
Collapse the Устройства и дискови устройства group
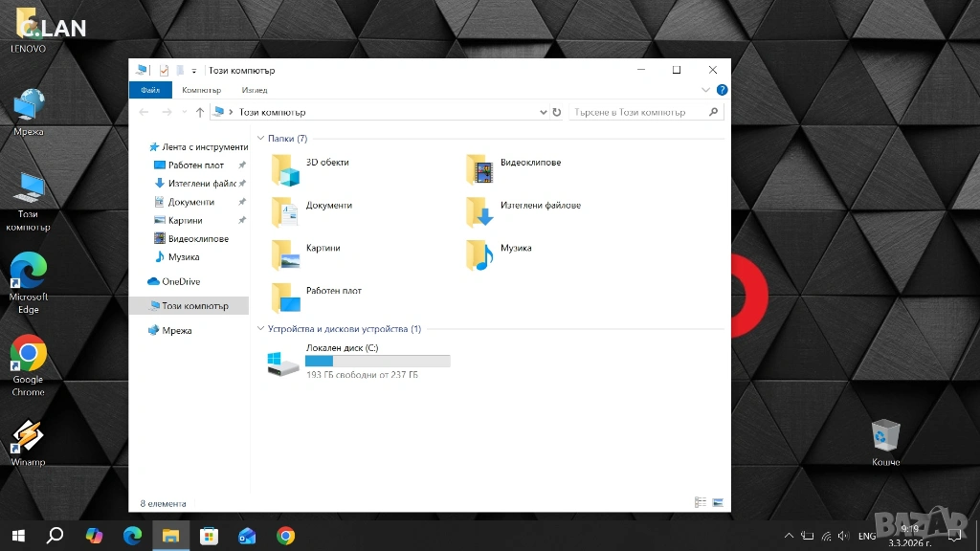pos(260,329)
